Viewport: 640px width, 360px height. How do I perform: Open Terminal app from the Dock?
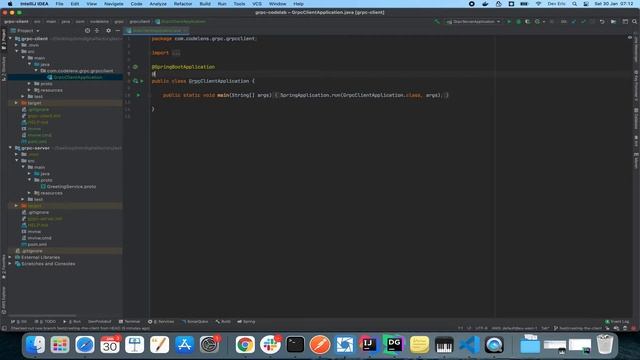click(295, 345)
